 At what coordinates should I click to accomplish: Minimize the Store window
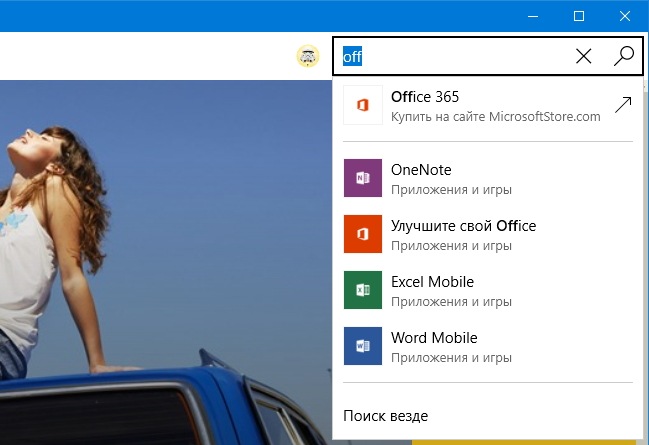click(x=533, y=16)
